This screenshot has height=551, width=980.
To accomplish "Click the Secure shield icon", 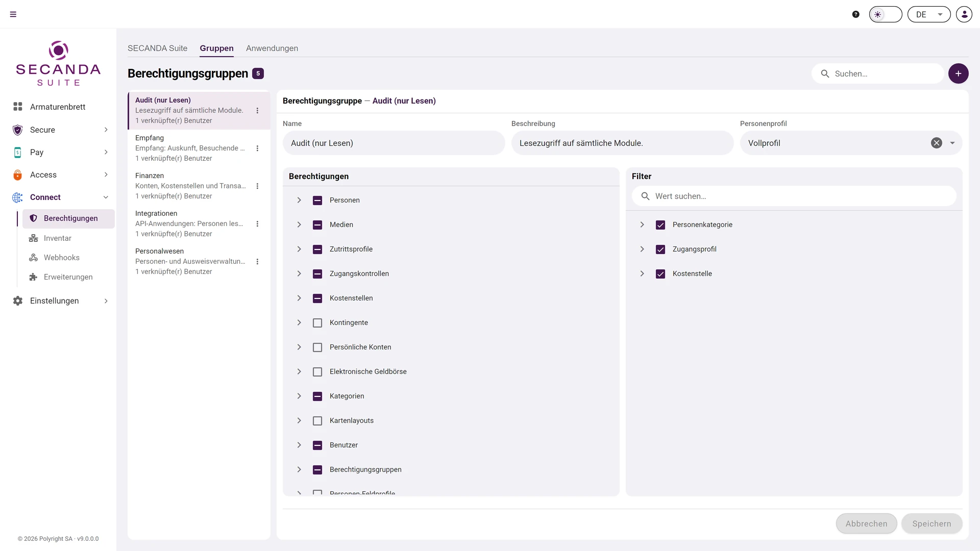I will point(18,130).
